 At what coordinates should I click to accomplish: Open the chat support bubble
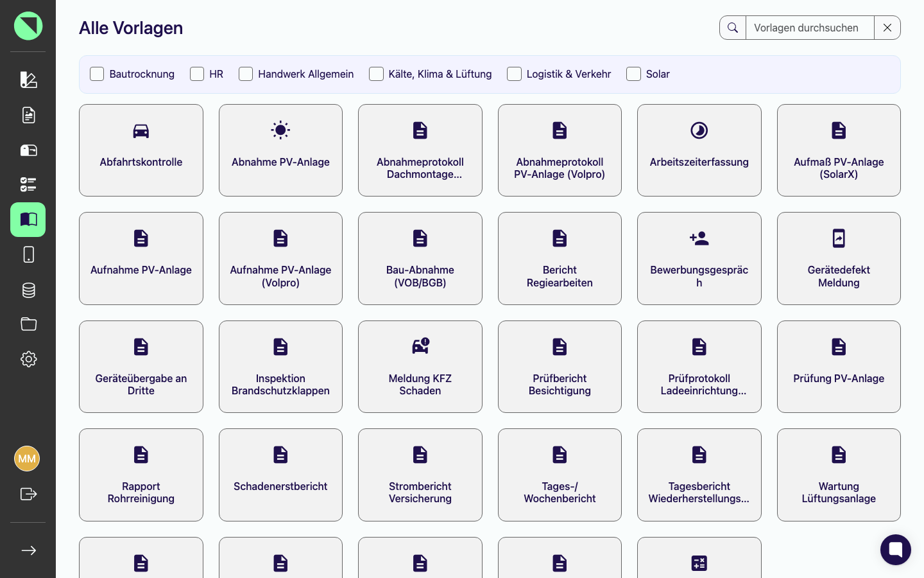[x=896, y=550]
